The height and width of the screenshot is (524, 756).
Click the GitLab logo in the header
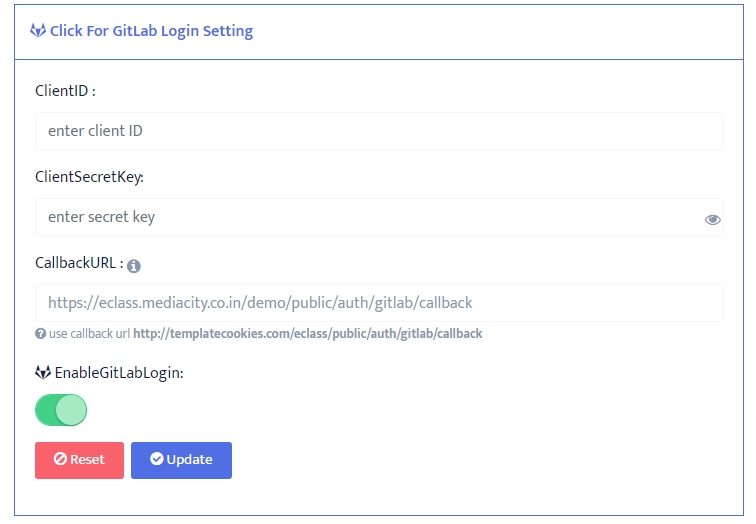(38, 31)
